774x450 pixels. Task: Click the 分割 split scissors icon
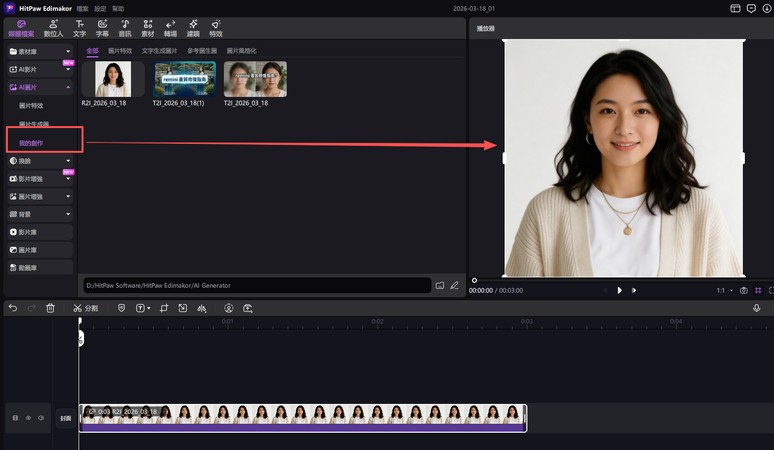coord(79,308)
